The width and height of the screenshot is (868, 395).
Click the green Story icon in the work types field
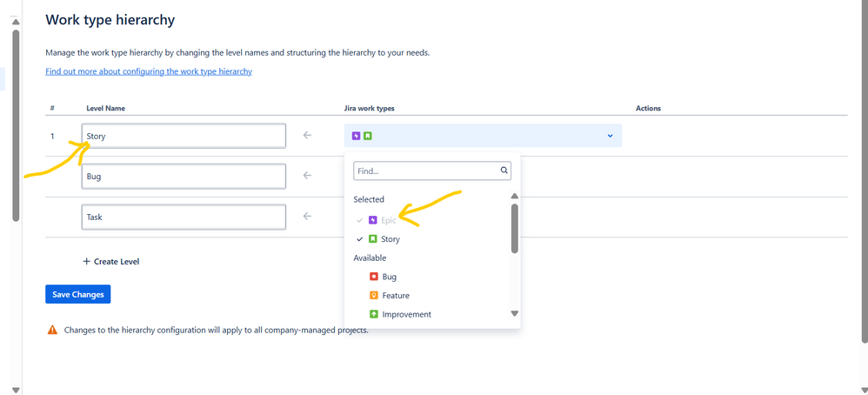tap(368, 136)
